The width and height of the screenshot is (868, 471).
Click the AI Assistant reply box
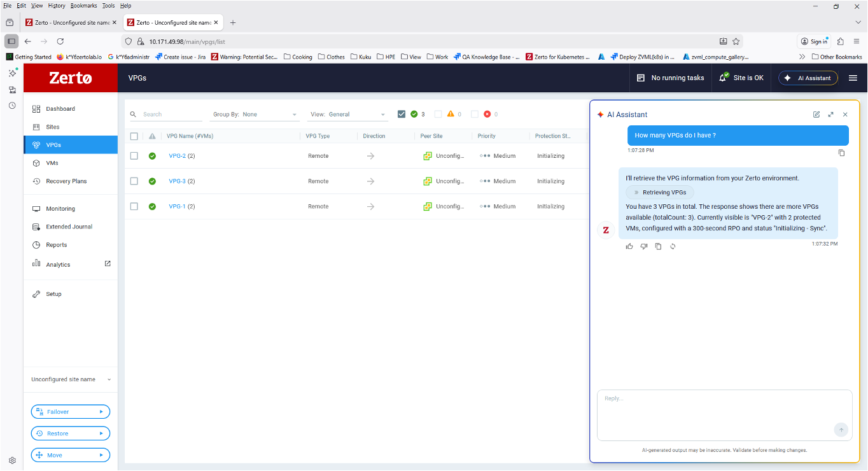tap(724, 415)
